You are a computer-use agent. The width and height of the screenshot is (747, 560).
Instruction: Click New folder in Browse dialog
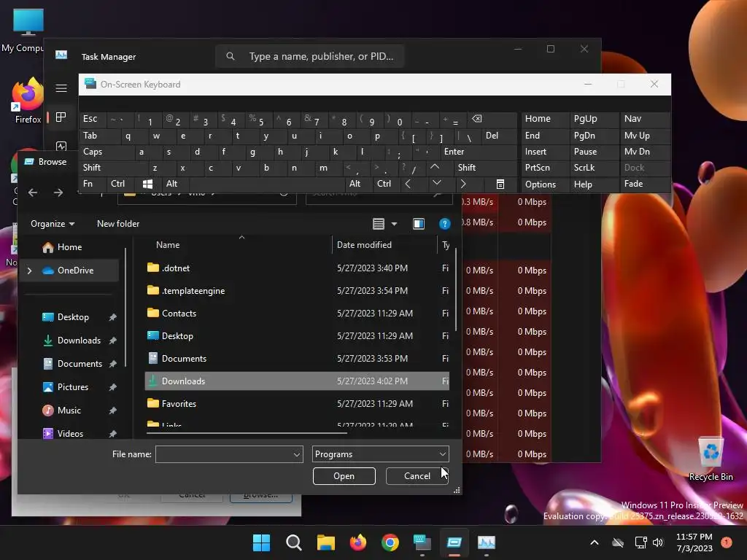[118, 224]
